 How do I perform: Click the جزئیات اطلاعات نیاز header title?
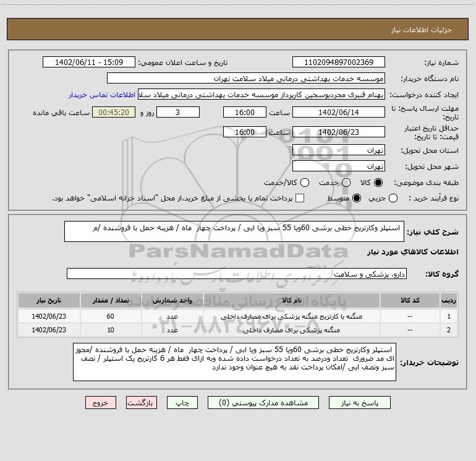(x=422, y=30)
